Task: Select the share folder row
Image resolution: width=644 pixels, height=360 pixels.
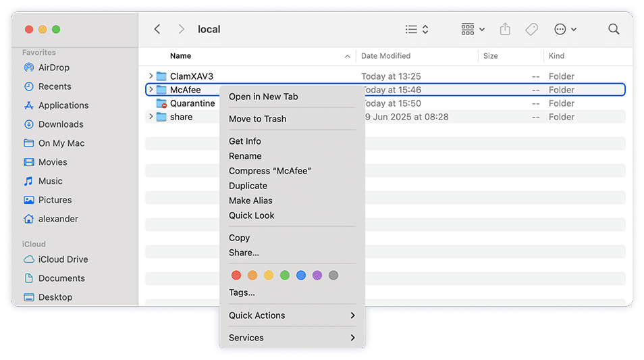Action: (385, 117)
